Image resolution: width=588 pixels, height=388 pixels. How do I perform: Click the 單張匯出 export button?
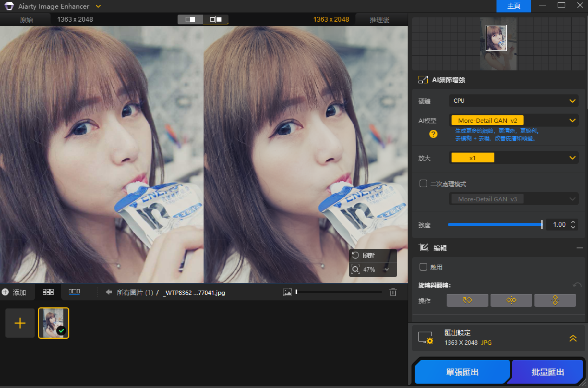click(x=462, y=372)
